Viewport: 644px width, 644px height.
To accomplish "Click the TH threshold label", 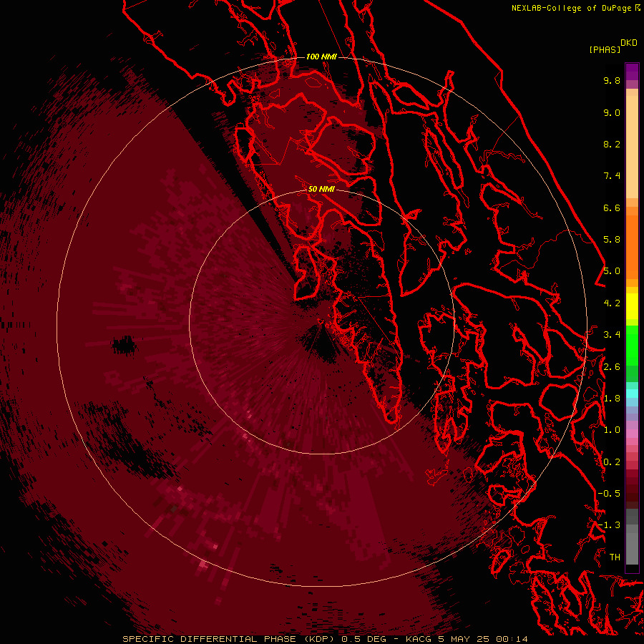I will tap(615, 557).
